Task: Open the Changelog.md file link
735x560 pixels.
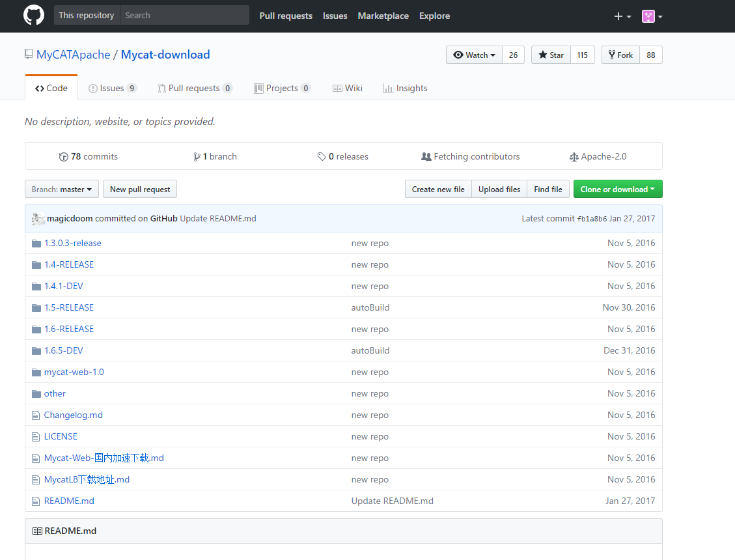Action: [x=74, y=415]
